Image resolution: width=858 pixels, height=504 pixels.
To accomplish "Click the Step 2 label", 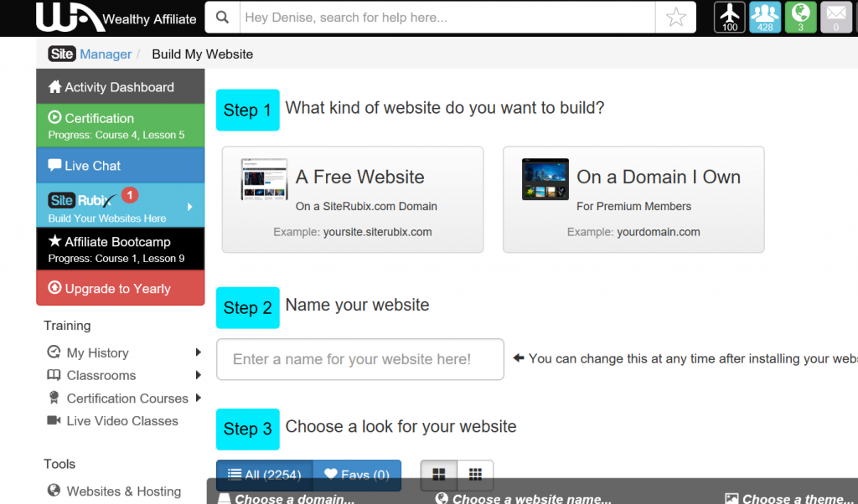I will point(248,308).
